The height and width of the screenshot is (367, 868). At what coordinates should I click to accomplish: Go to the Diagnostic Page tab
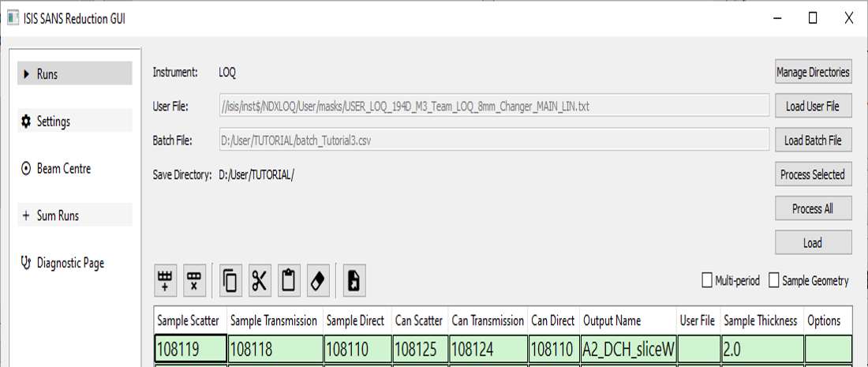74,263
